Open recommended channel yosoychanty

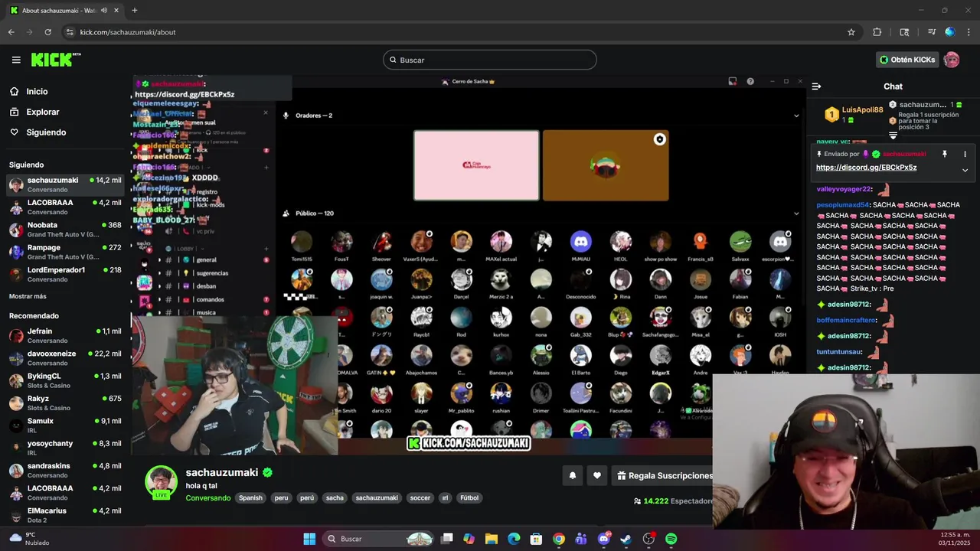tap(65, 448)
